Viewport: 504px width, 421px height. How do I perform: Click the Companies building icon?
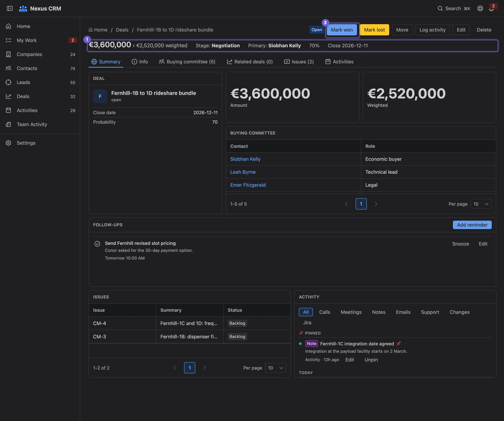(x=8, y=54)
